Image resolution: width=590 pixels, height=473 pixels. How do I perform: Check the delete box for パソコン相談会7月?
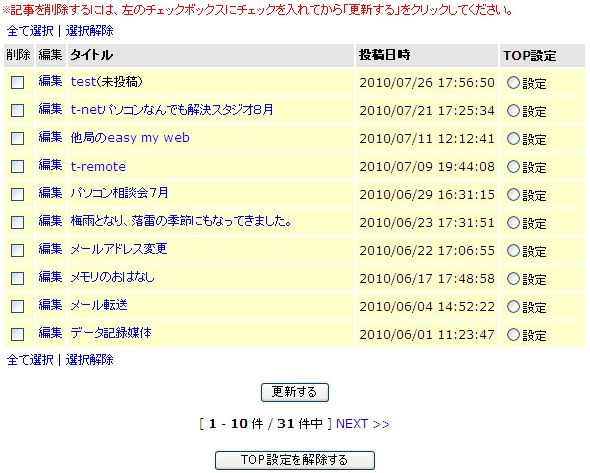coord(17,195)
